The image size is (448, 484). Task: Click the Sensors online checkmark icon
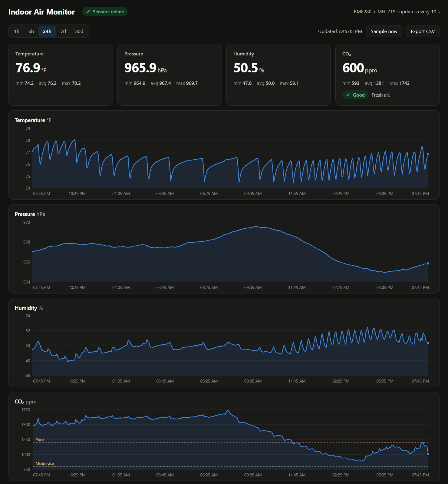88,12
